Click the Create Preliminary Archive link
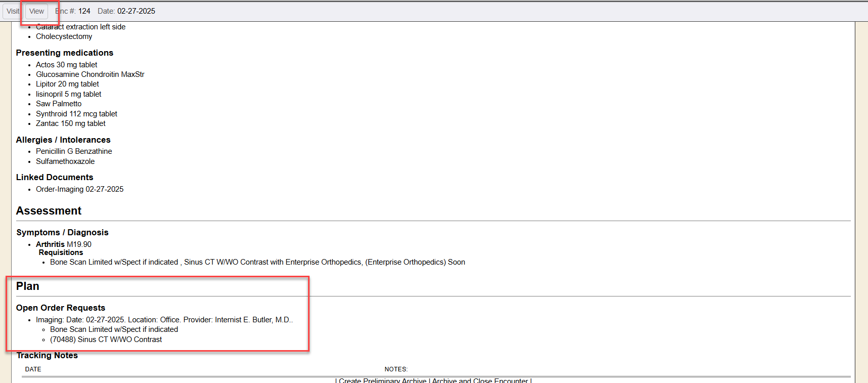868x383 pixels. [383, 380]
